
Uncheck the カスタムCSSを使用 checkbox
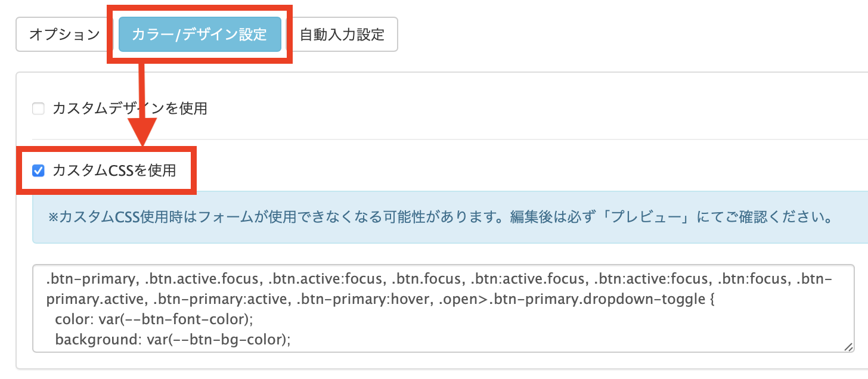(x=38, y=171)
